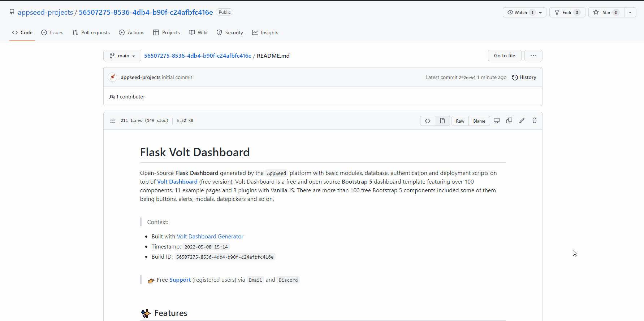Viewport: 644px width, 321px height.
Task: Click the Go to file button
Action: tap(505, 56)
